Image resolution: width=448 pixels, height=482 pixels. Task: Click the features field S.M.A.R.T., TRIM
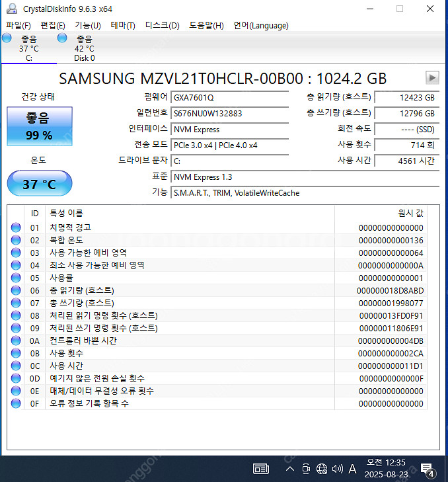point(305,193)
